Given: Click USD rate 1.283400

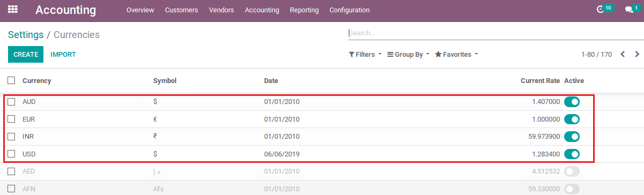Looking at the screenshot, I should pos(546,154).
